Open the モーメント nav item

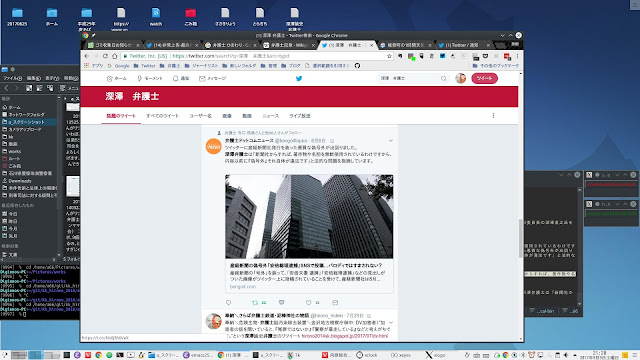point(150,78)
